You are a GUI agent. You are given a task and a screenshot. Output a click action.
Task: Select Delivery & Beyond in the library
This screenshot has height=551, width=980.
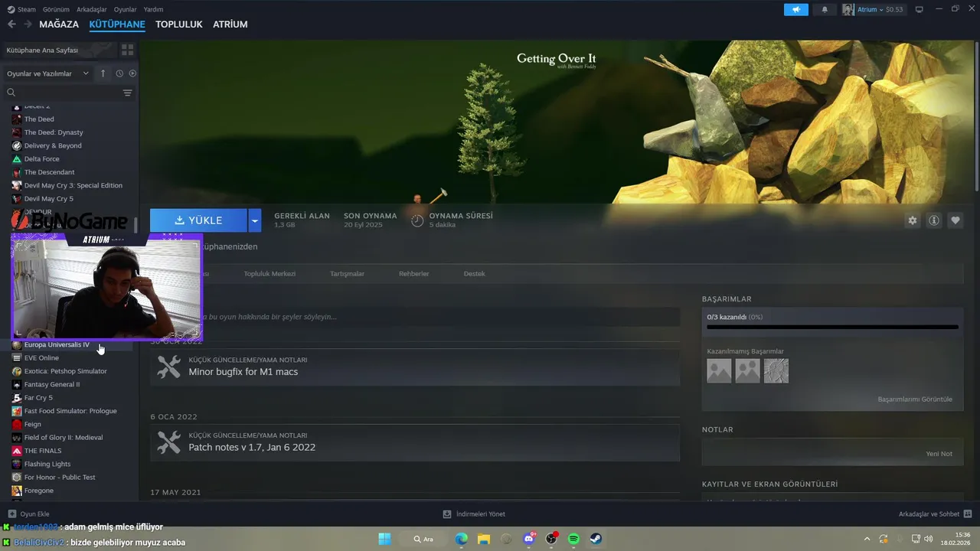pos(53,145)
